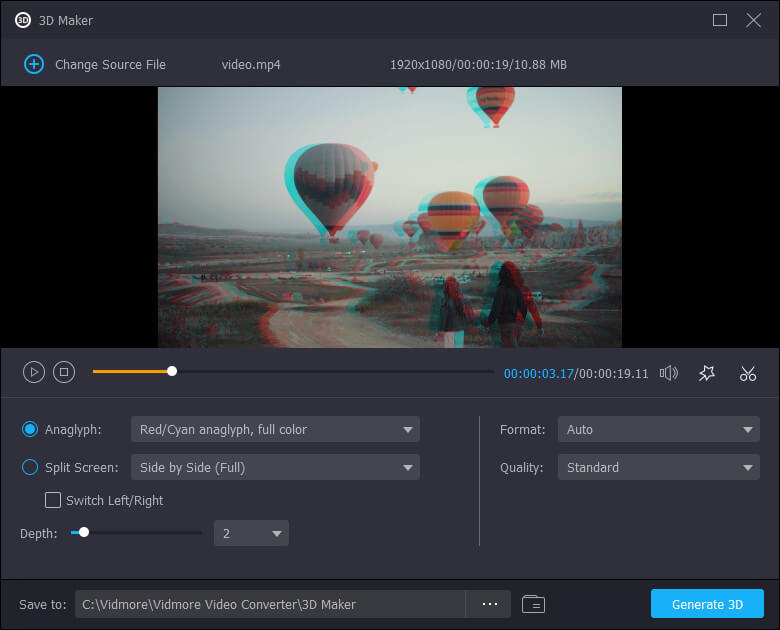Open the scissors cut tool

click(748, 373)
